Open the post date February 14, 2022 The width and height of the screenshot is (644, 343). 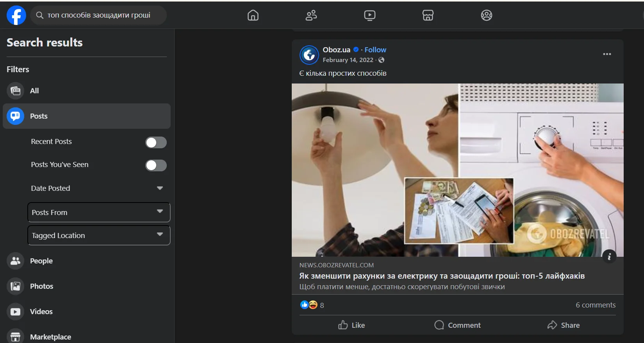(348, 60)
